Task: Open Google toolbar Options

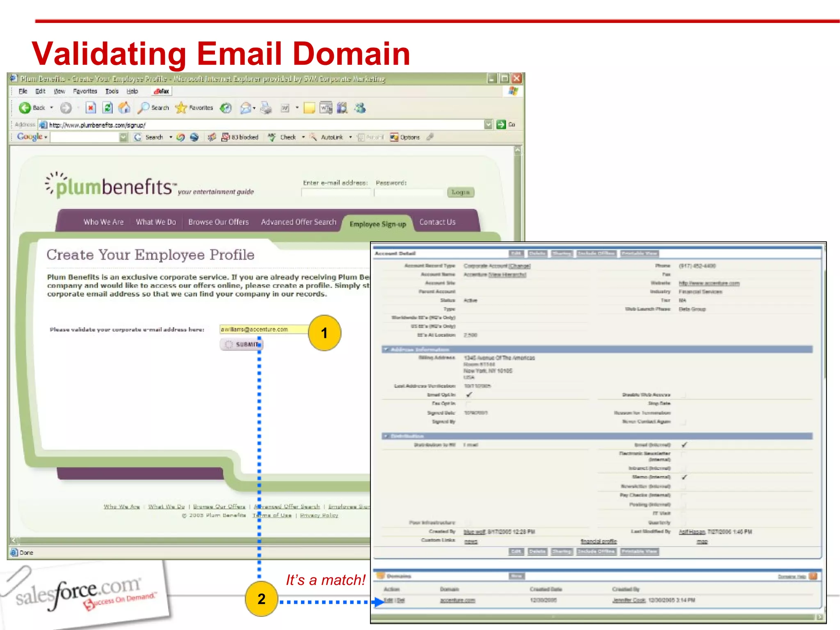Action: (405, 137)
